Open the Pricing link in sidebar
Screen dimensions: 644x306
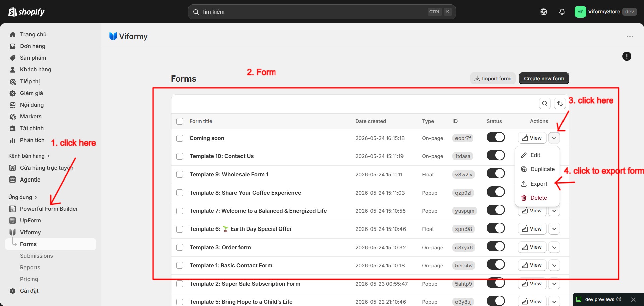[29, 279]
